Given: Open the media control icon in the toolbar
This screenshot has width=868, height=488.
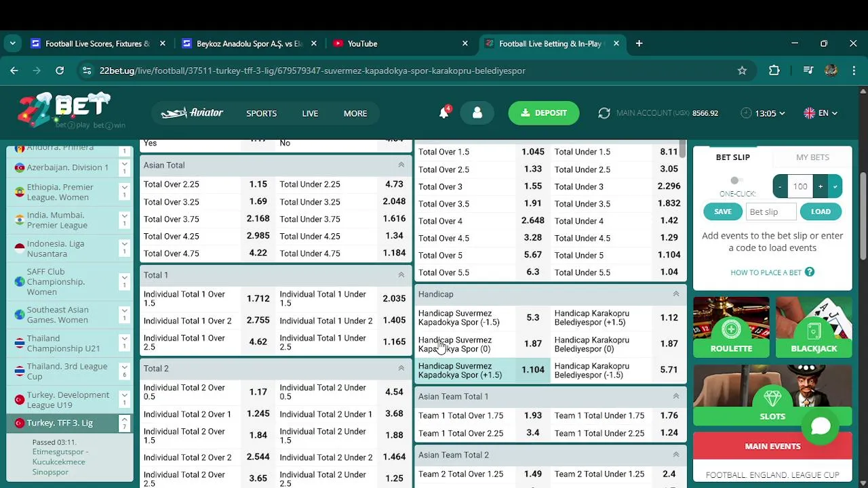Looking at the screenshot, I should tap(808, 70).
